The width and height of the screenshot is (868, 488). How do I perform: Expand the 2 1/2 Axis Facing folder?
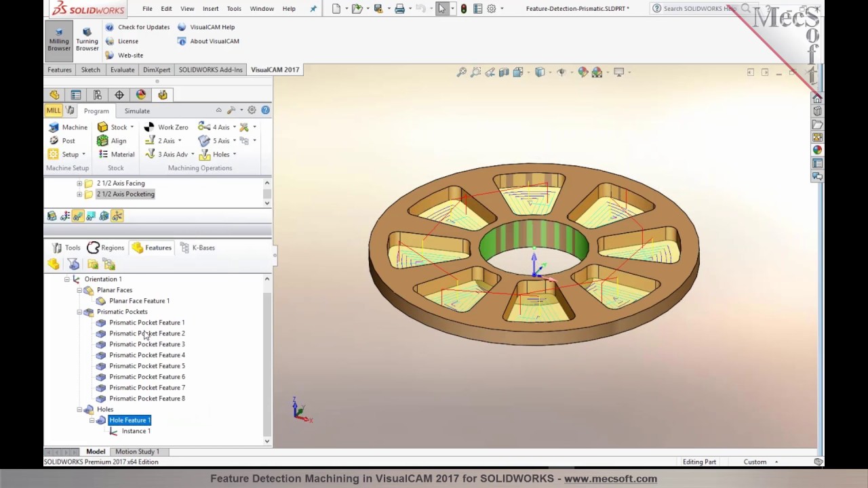coord(79,184)
